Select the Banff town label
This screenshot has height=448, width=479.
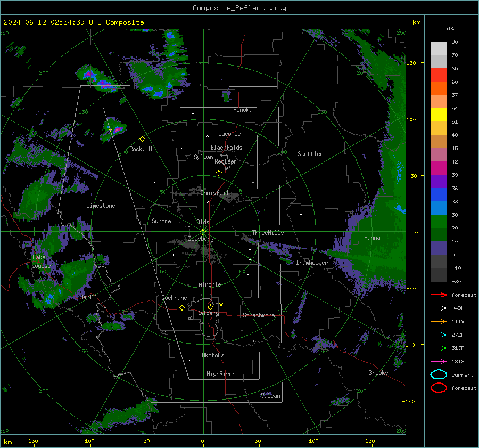(x=88, y=297)
